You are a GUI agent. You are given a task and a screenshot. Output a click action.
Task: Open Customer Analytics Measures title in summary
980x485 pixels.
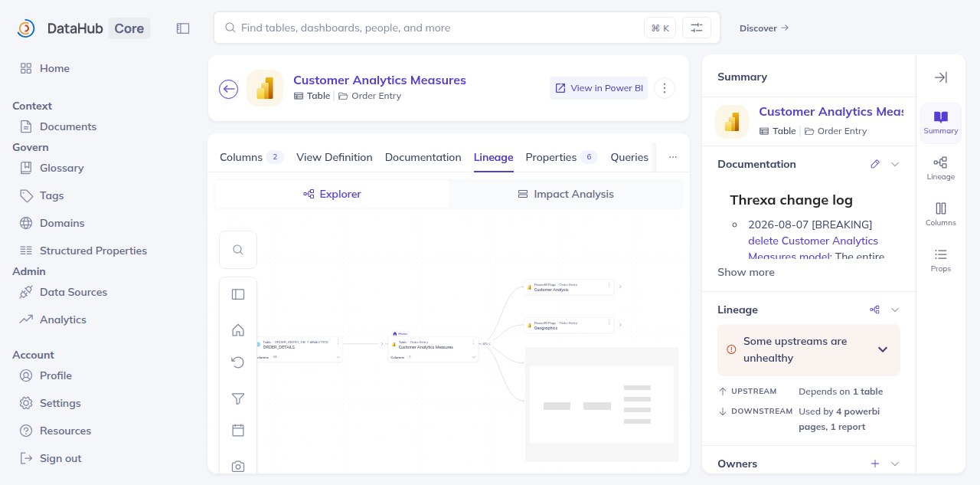pyautogui.click(x=831, y=112)
